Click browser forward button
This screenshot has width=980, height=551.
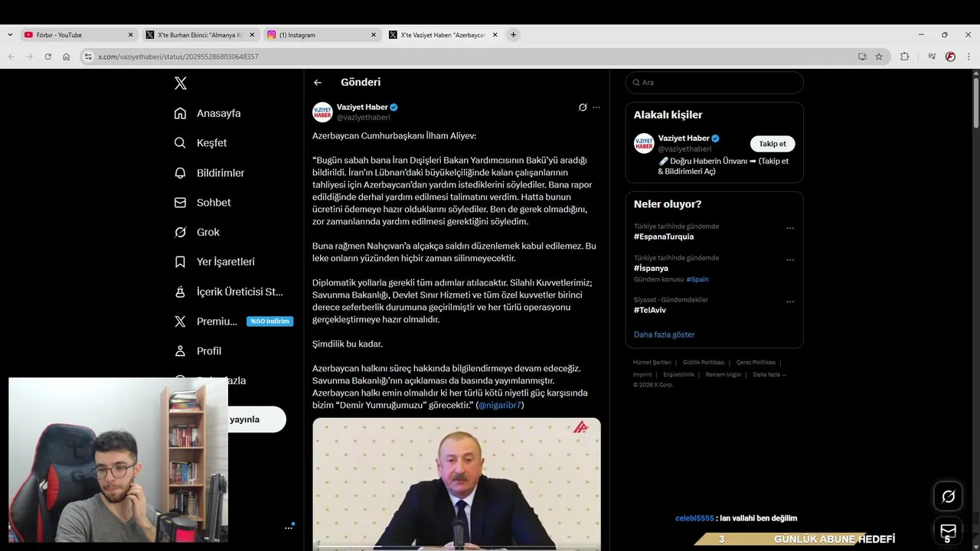pos(29,57)
